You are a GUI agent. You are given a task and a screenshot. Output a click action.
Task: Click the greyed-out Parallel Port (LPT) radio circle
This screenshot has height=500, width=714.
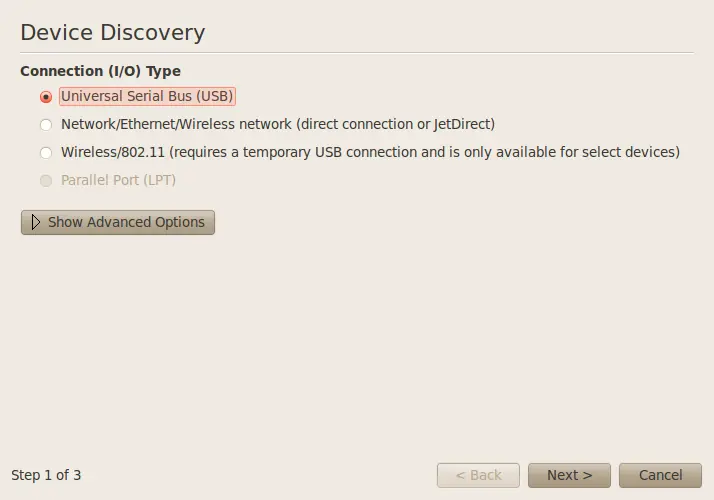[x=46, y=181]
